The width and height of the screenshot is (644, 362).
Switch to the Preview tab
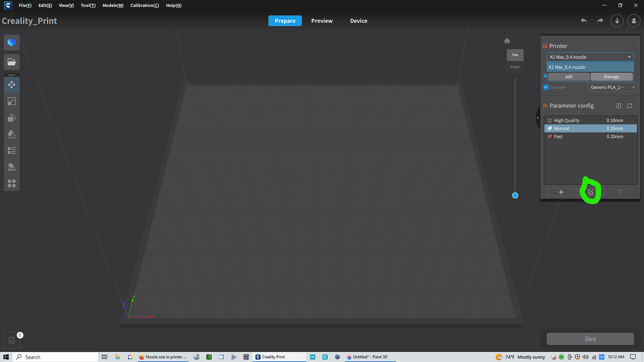[x=322, y=21]
